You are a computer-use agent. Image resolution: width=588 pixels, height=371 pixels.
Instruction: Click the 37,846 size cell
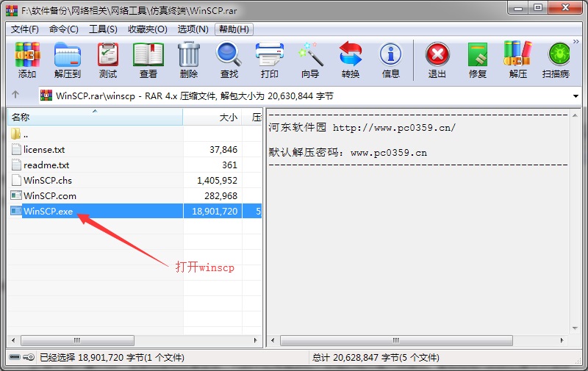point(223,150)
